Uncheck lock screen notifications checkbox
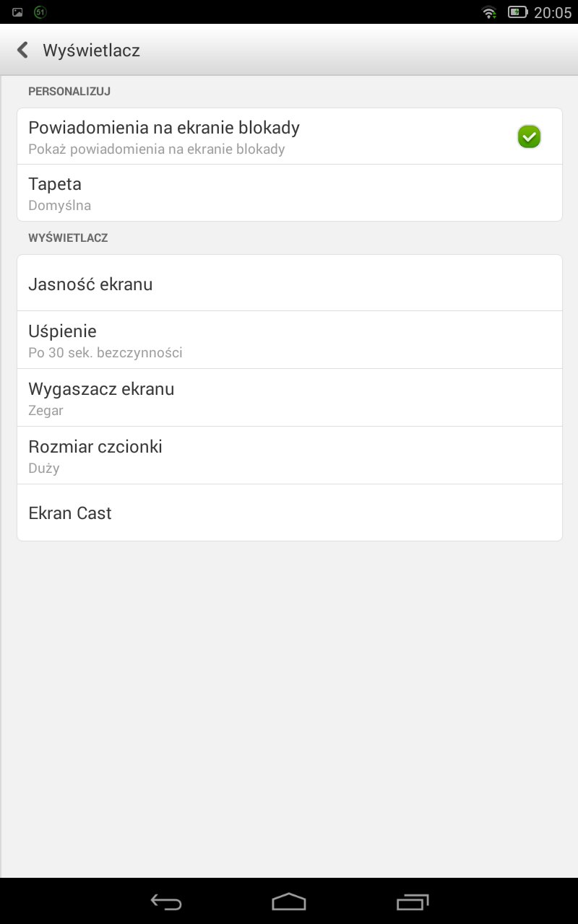This screenshot has width=578, height=924. point(529,136)
